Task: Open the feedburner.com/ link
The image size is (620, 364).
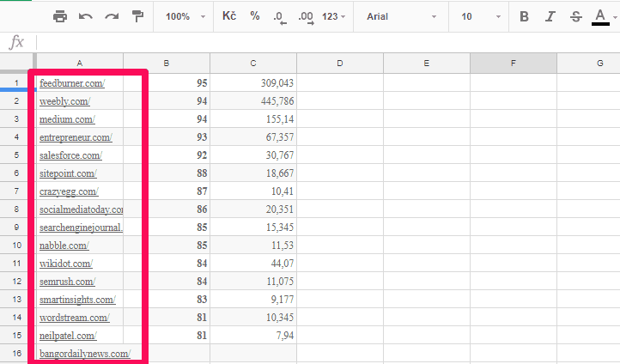Action: (x=71, y=83)
